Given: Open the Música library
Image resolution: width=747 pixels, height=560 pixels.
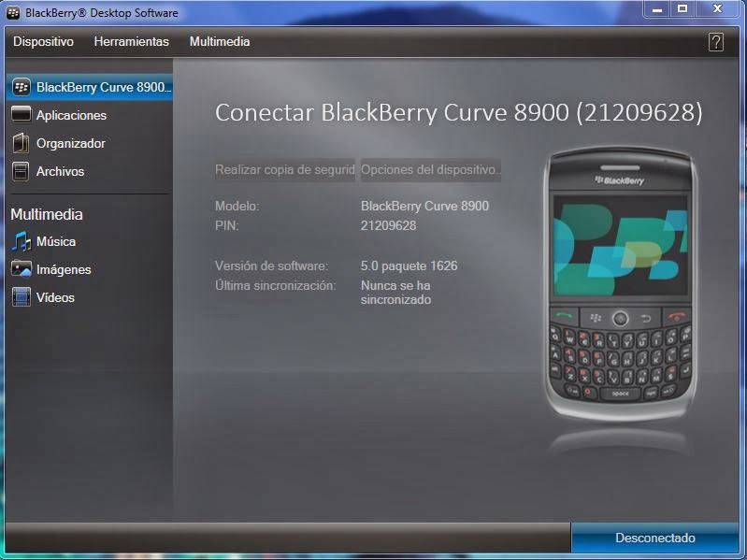Looking at the screenshot, I should coord(56,241).
